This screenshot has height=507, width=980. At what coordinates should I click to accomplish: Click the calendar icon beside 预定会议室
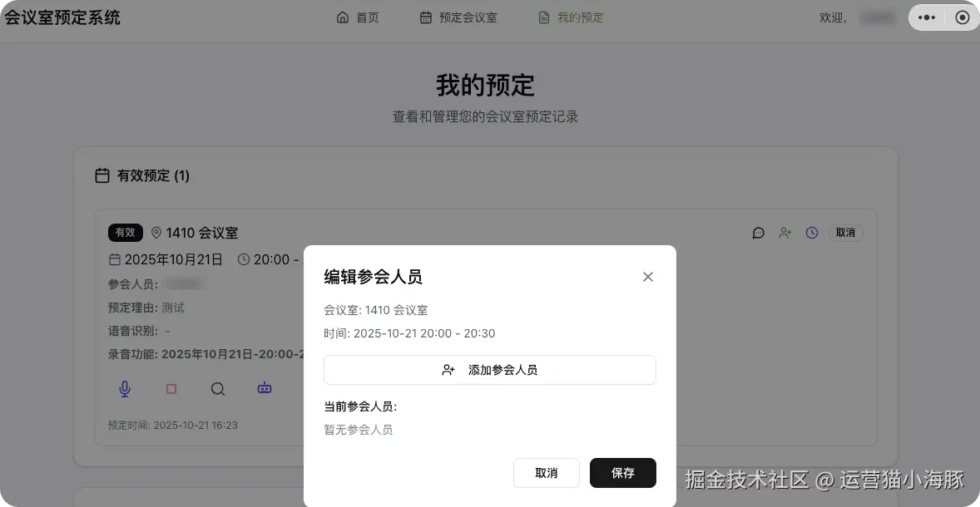point(426,17)
